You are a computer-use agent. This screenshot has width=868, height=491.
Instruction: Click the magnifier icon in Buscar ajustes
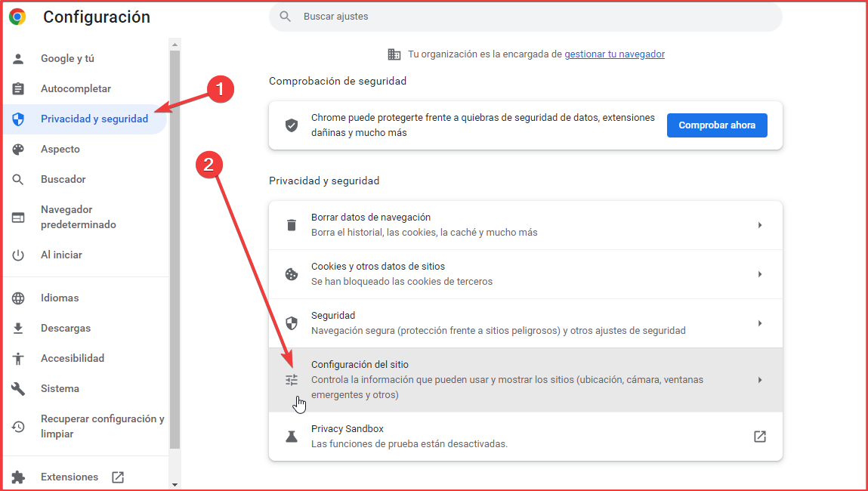(x=286, y=17)
